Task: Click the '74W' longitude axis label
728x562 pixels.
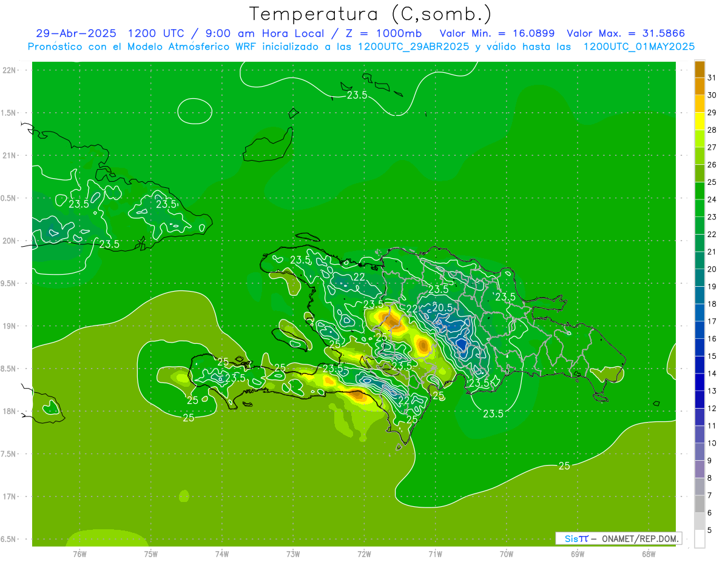Action: pyautogui.click(x=222, y=554)
